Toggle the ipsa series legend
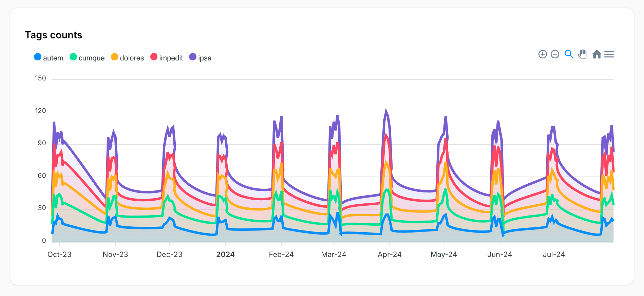Image resolution: width=644 pixels, height=296 pixels. click(200, 58)
